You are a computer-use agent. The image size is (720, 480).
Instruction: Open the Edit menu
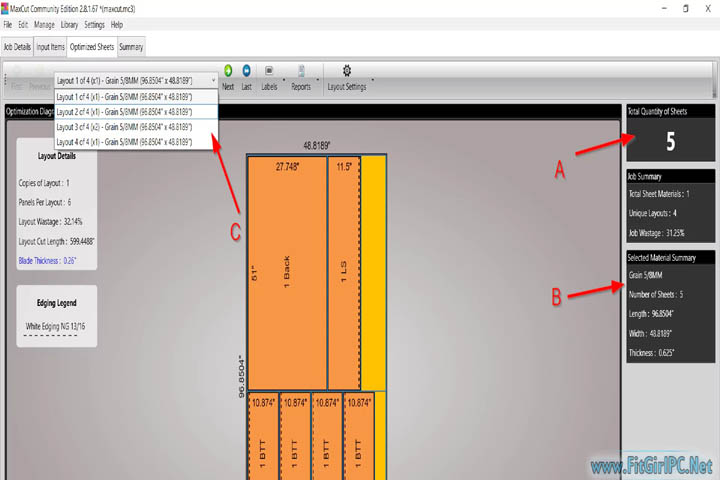(23, 25)
